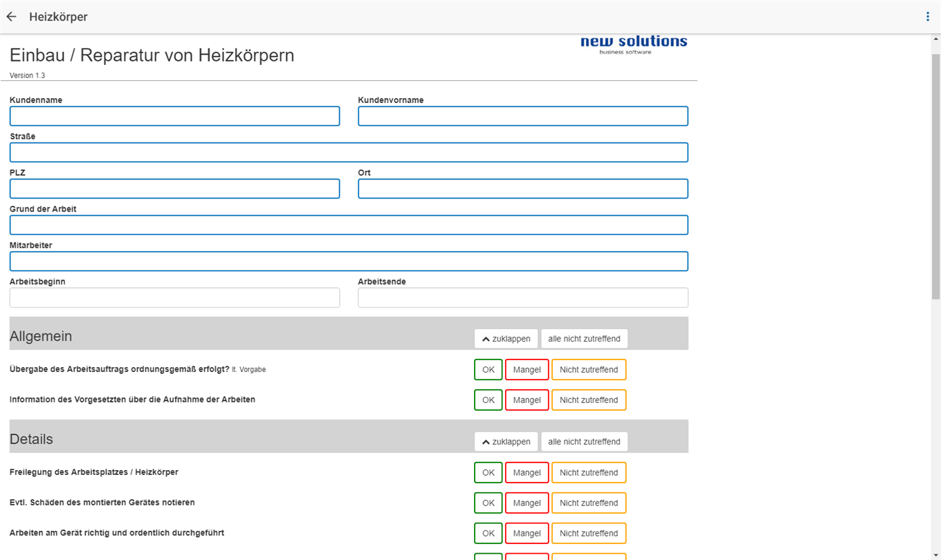This screenshot has height=560, width=941.
Task: Collapse the Allgemein section
Action: [x=506, y=339]
